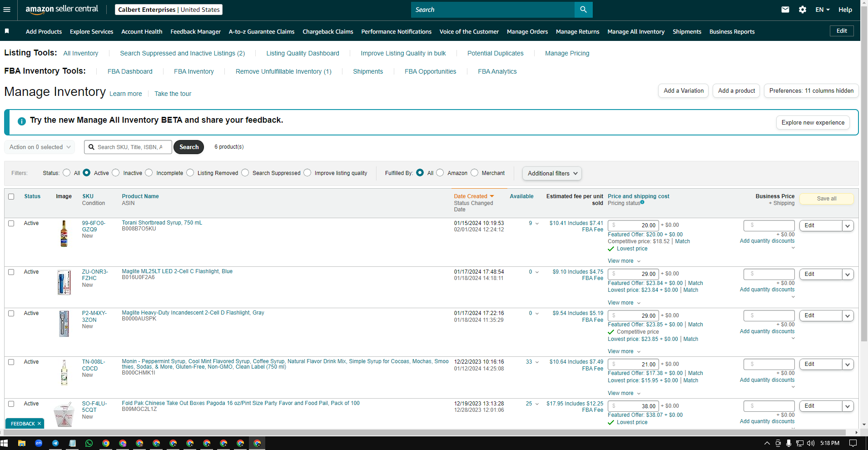Open the Feedback Manager menu item
The width and height of the screenshot is (868, 450).
tap(195, 32)
